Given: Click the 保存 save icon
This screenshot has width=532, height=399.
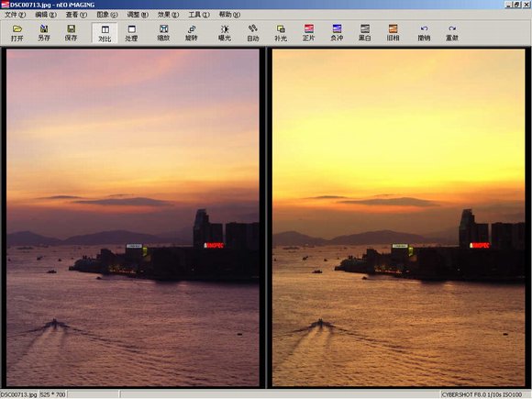Looking at the screenshot, I should [71, 33].
